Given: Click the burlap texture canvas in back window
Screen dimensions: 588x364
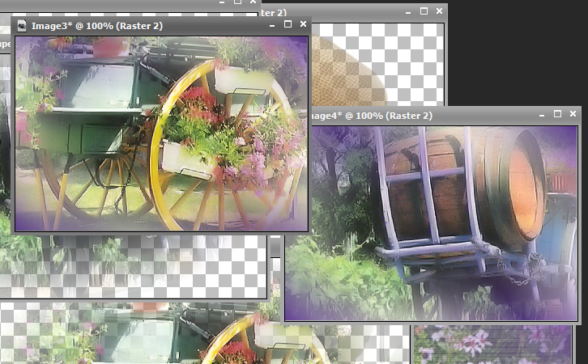Looking at the screenshot, I should [377, 65].
